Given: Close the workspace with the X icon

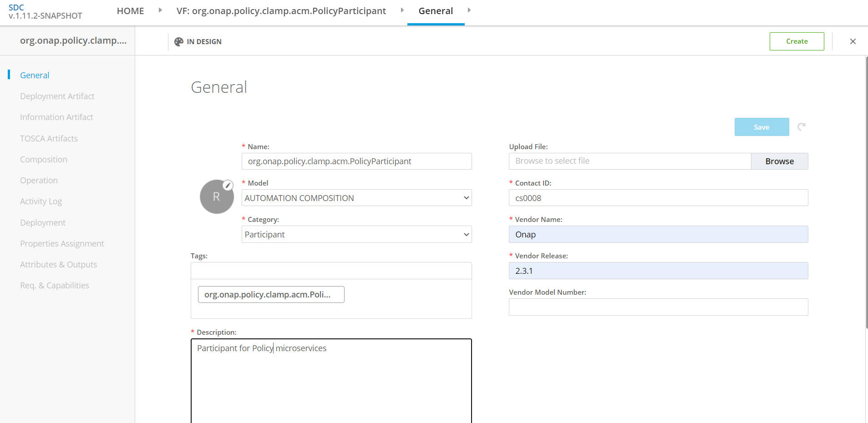Looking at the screenshot, I should 853,41.
